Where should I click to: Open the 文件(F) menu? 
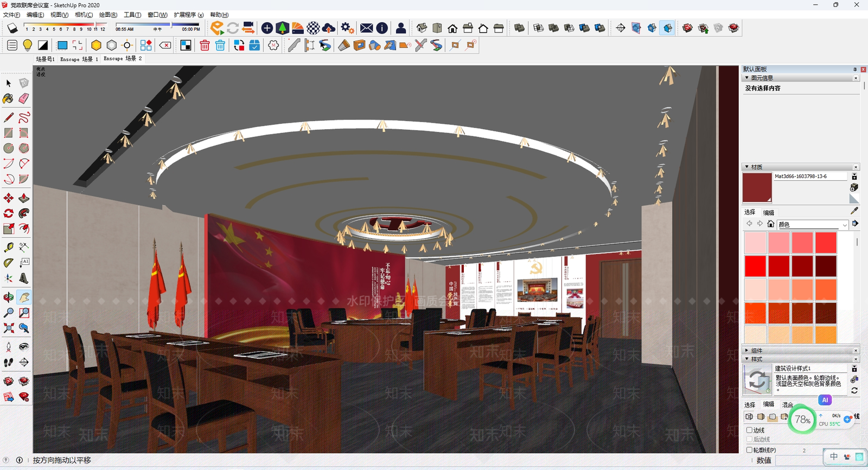tap(12, 15)
